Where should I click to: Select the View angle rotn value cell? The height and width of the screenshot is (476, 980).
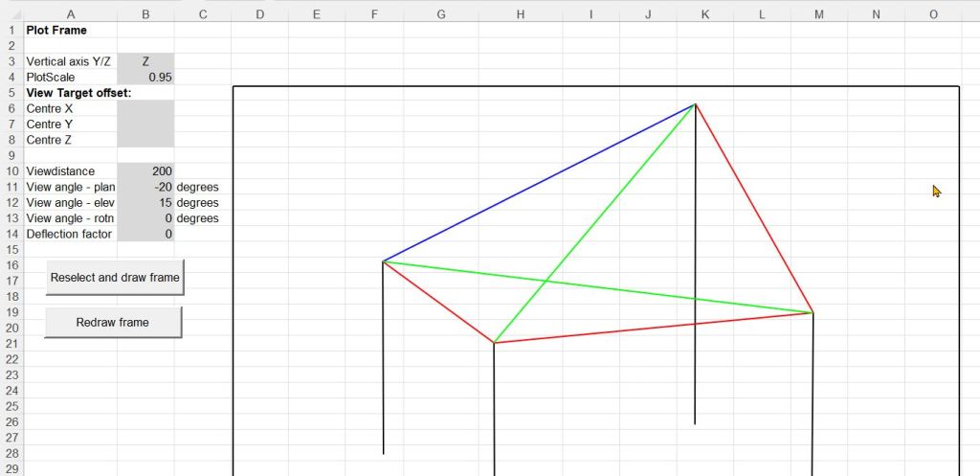[x=145, y=218]
